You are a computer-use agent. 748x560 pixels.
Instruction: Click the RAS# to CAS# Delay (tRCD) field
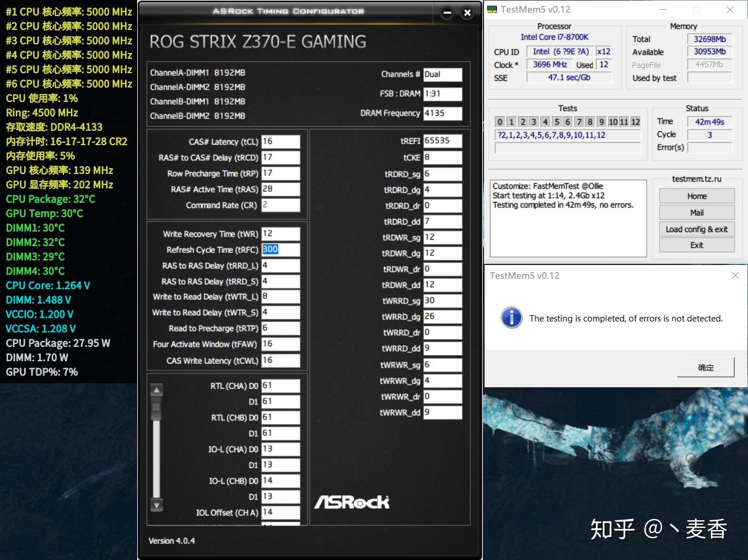[281, 157]
